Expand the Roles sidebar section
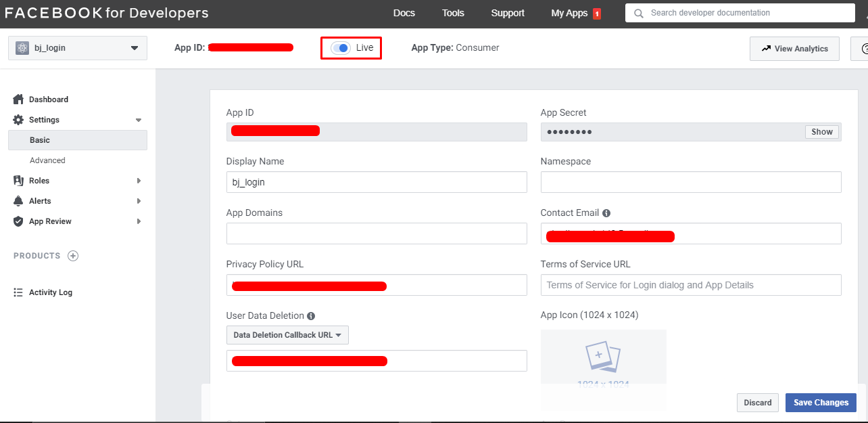 138,180
